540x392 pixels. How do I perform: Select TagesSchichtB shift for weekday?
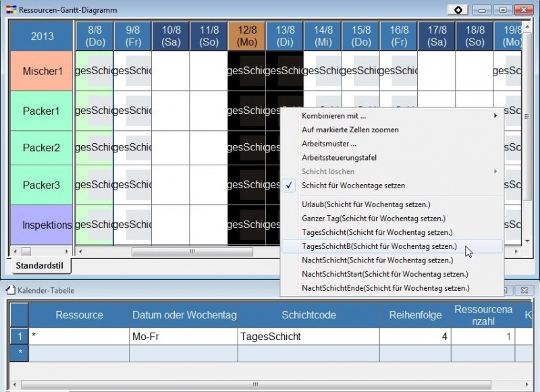pyautogui.click(x=379, y=246)
